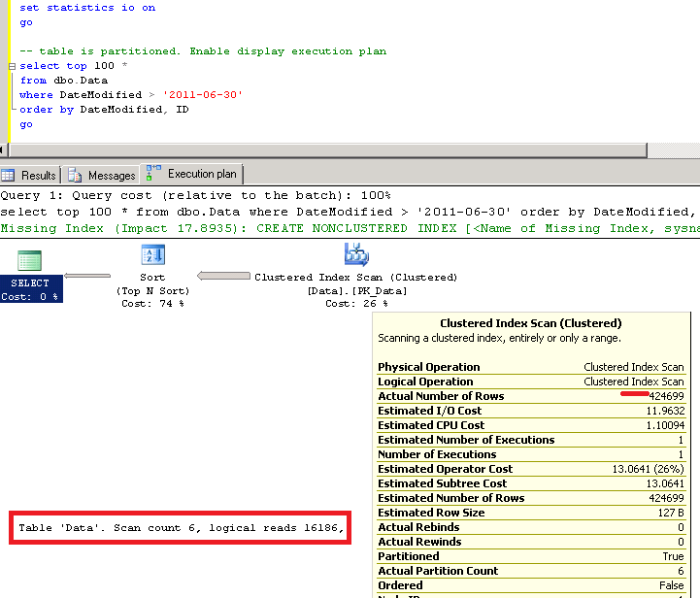Click the Execution plan tab icon

153,173
